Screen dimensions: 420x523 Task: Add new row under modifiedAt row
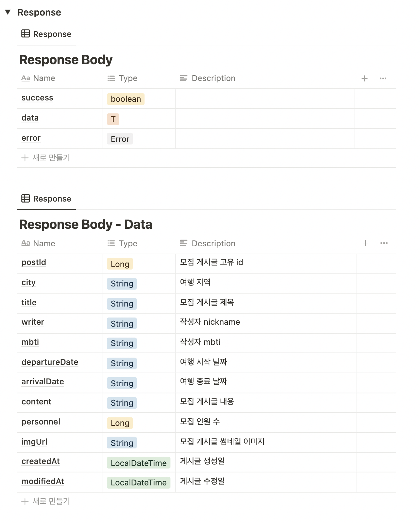(46, 501)
